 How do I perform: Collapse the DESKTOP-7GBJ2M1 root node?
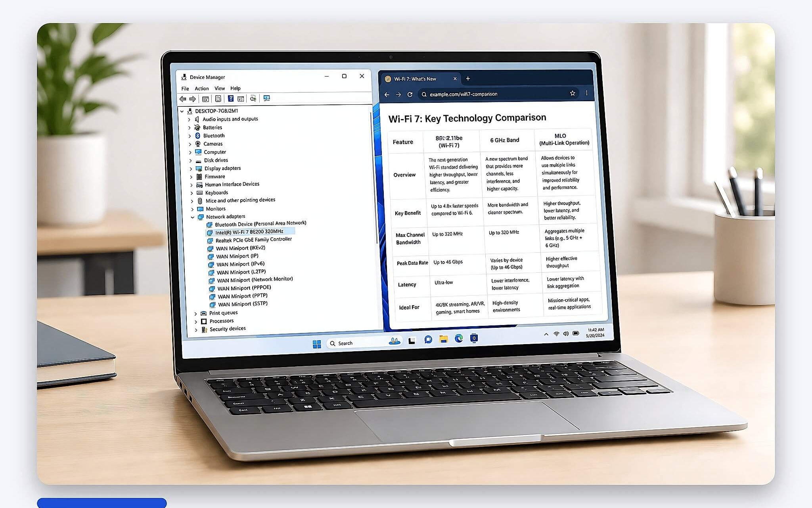click(182, 112)
